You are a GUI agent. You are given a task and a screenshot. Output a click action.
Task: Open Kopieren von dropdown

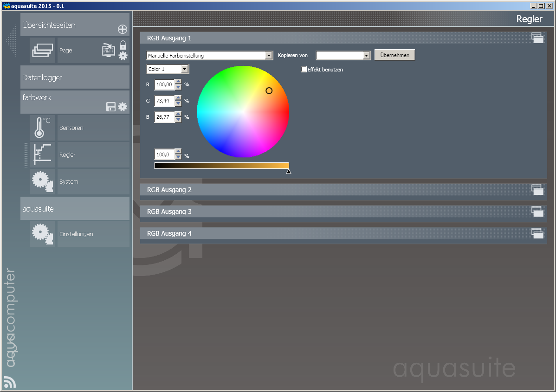click(x=343, y=55)
